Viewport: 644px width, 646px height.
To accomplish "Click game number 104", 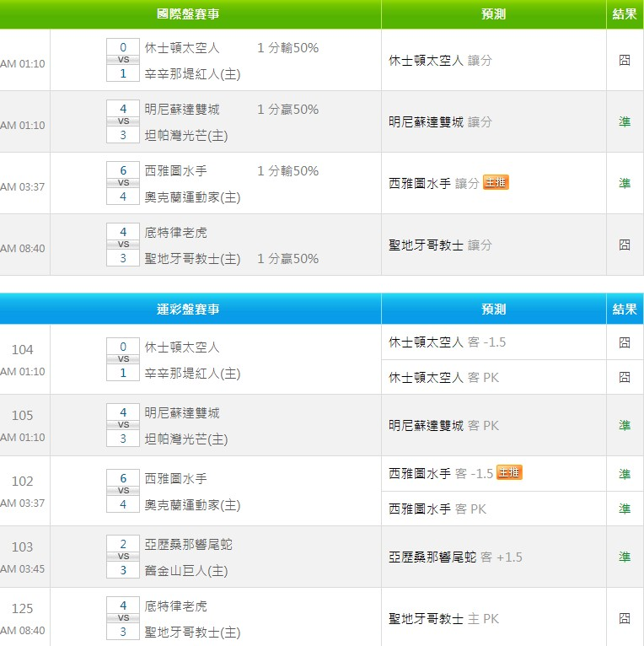I will (22, 350).
